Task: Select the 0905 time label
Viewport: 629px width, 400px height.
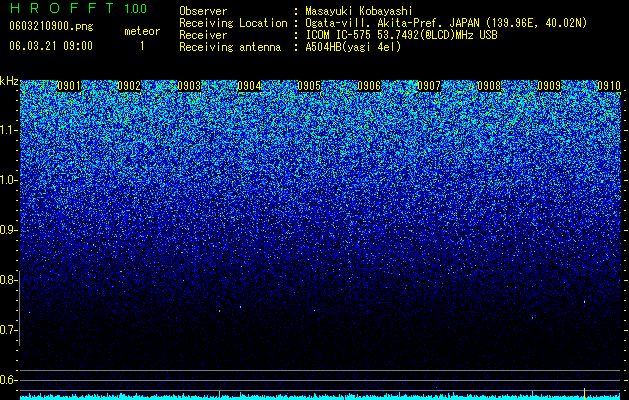Action: pyautogui.click(x=309, y=86)
